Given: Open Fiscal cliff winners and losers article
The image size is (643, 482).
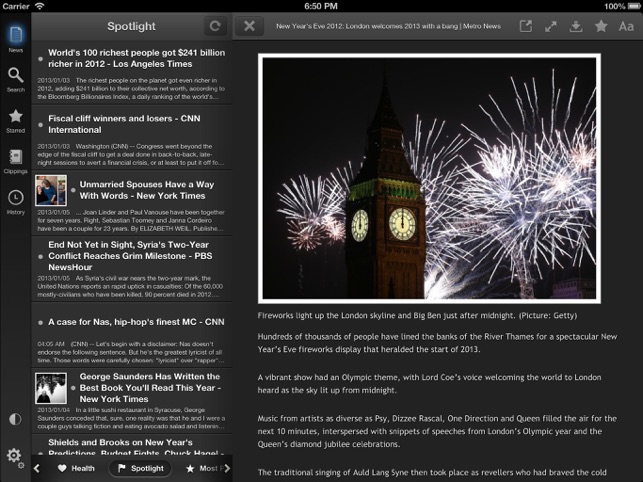Looking at the screenshot, I should click(132, 138).
